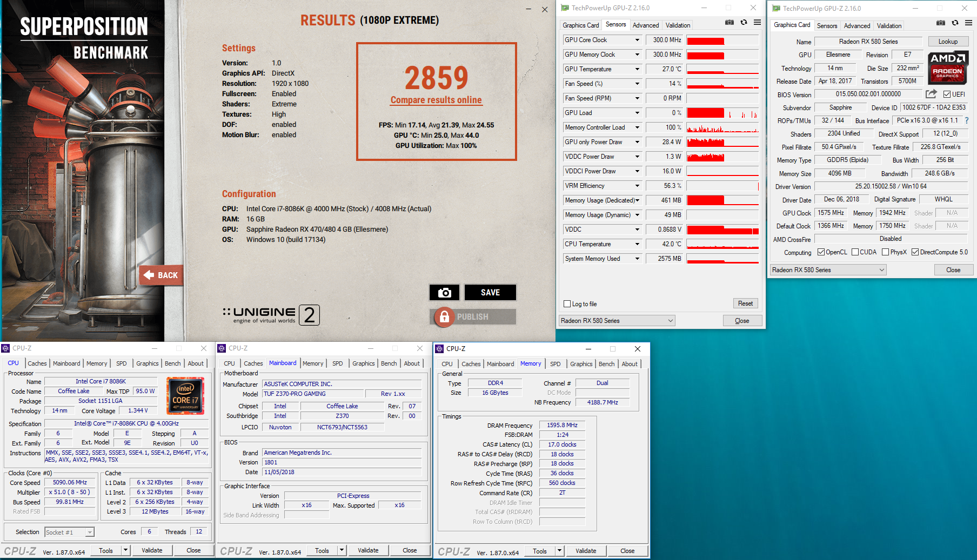The image size is (977, 560).
Task: Click the BACK arrow button in Superposition
Action: click(161, 275)
